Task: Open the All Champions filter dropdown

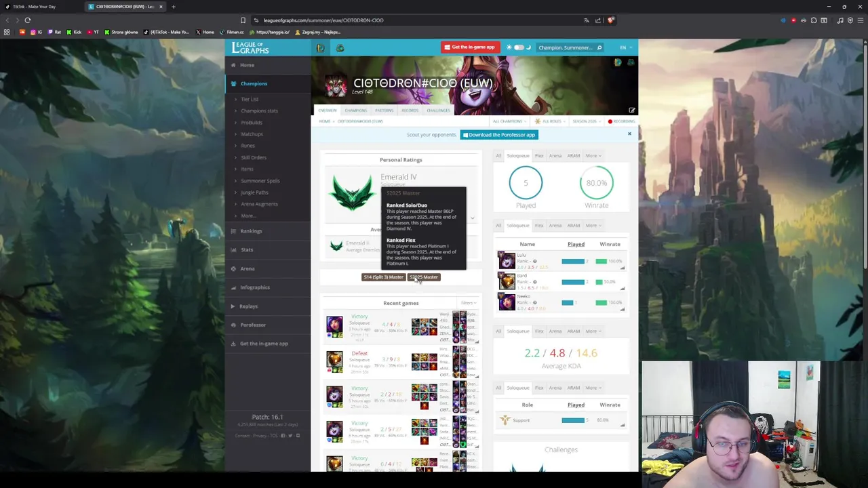Action: click(509, 121)
